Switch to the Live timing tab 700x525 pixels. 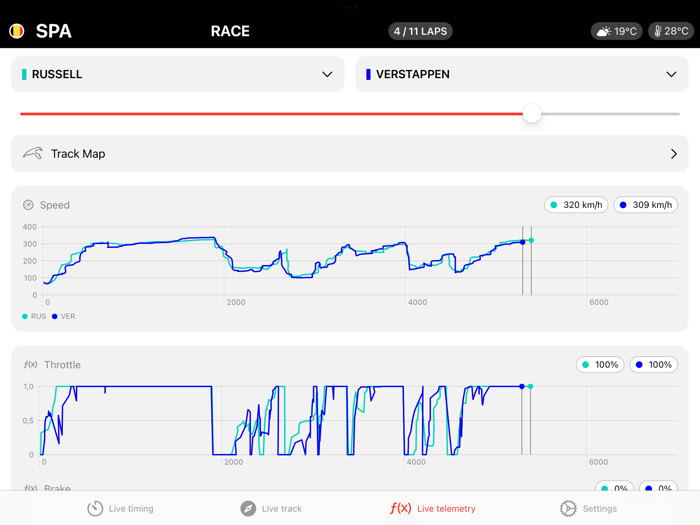tap(121, 508)
